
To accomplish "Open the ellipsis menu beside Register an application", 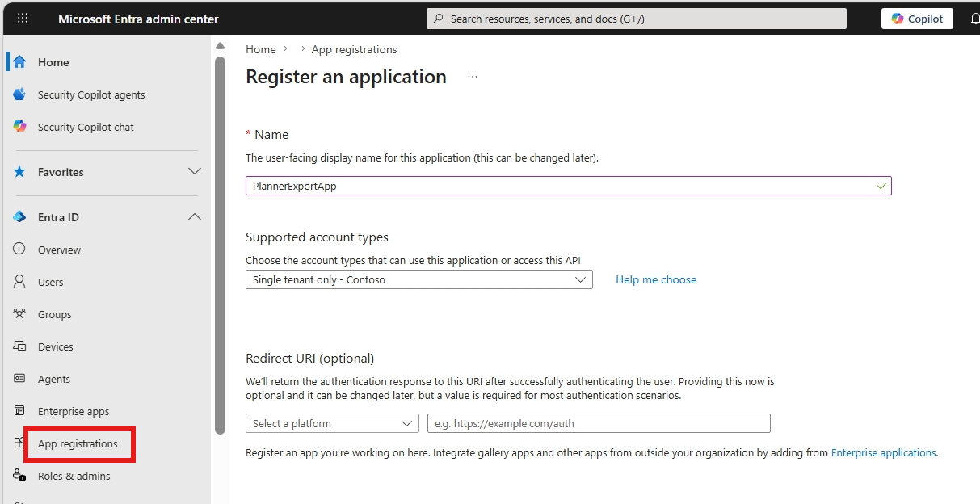I will (473, 77).
